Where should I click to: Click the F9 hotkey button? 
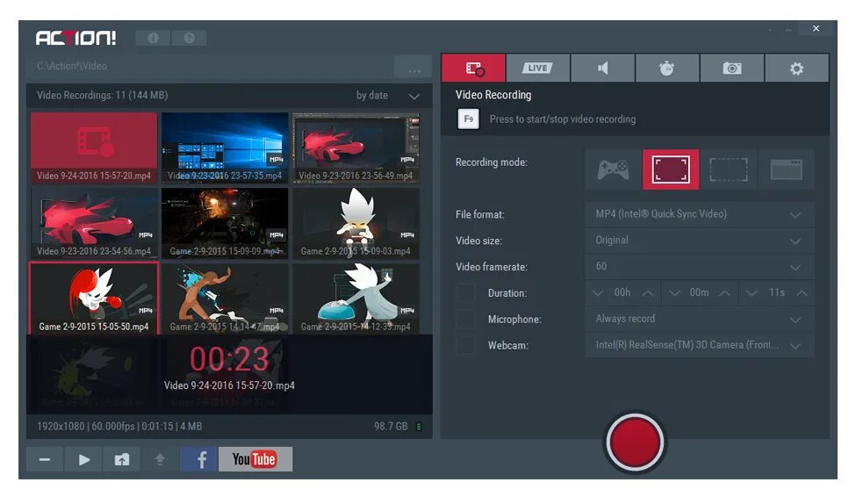click(x=469, y=119)
